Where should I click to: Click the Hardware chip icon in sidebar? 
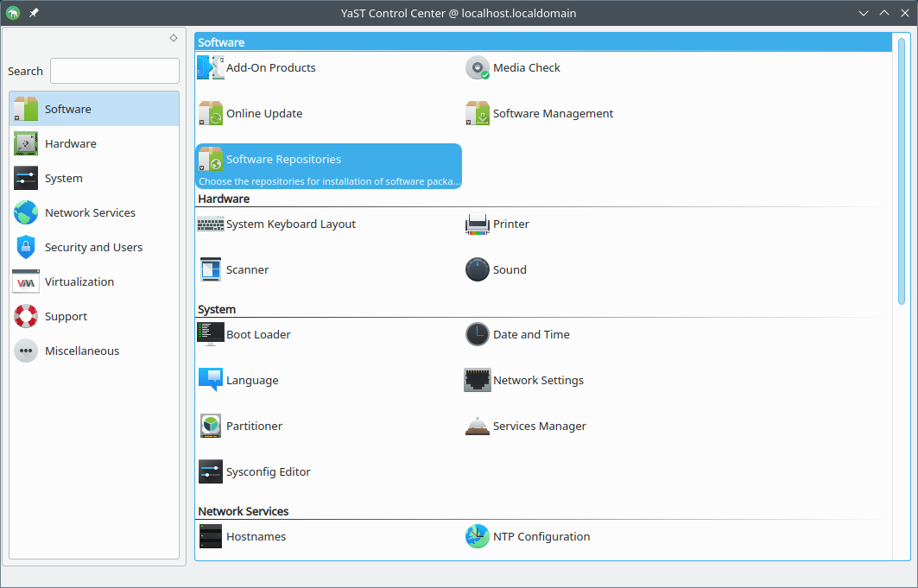click(x=26, y=143)
